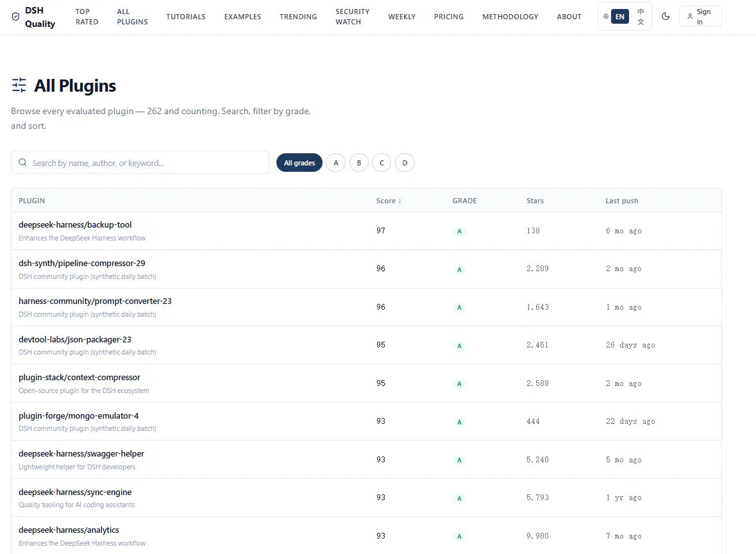The width and height of the screenshot is (756, 554).
Task: Filter plugins by grade B
Action: pos(358,163)
